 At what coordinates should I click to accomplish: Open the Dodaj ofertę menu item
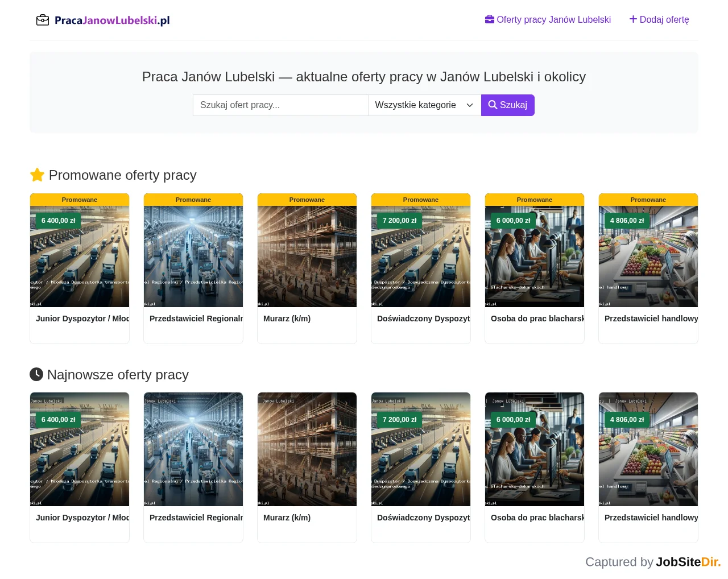click(x=659, y=19)
